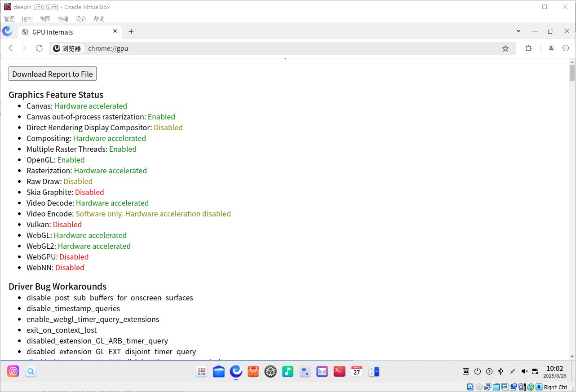The image size is (576, 392).
Task: Bookmark this page with the star icon
Action: pos(505,48)
